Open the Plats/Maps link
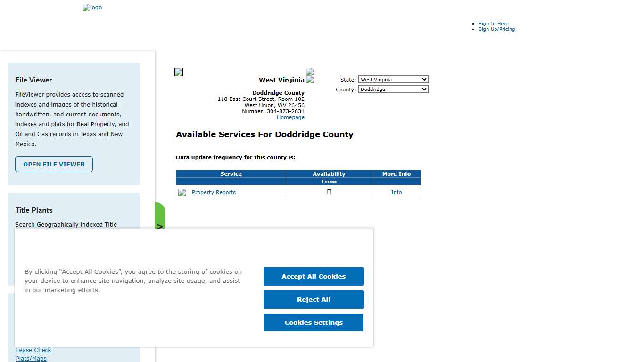Image resolution: width=644 pixels, height=362 pixels. (x=31, y=358)
